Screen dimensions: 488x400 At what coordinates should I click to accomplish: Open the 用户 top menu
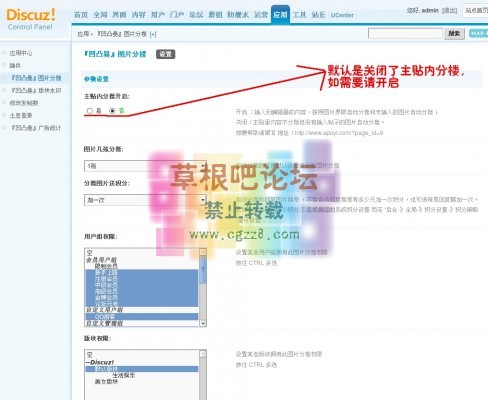(x=158, y=15)
